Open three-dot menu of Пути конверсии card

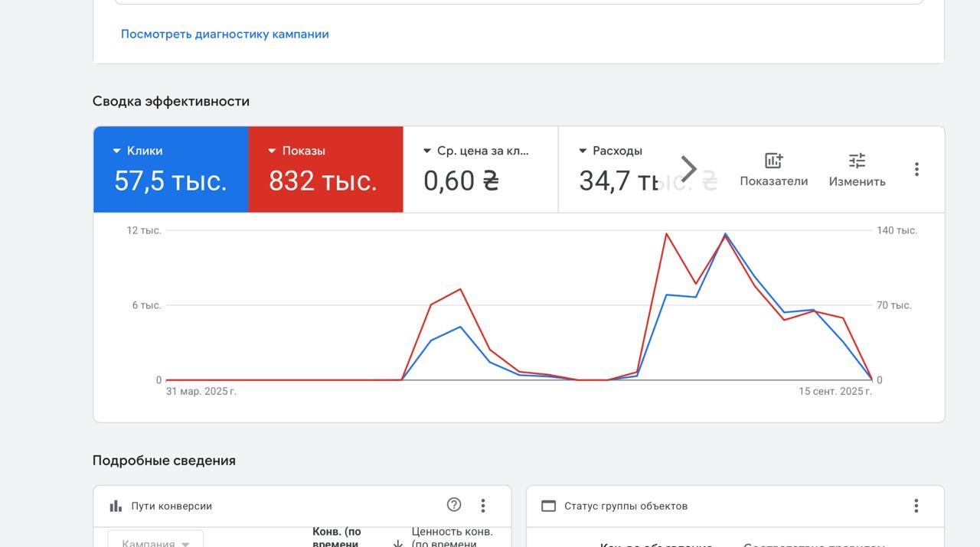(x=483, y=505)
